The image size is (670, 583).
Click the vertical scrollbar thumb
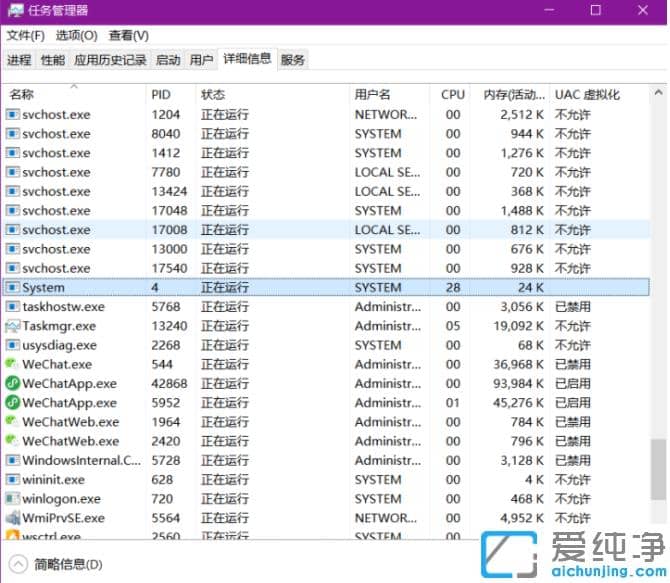pyautogui.click(x=658, y=469)
